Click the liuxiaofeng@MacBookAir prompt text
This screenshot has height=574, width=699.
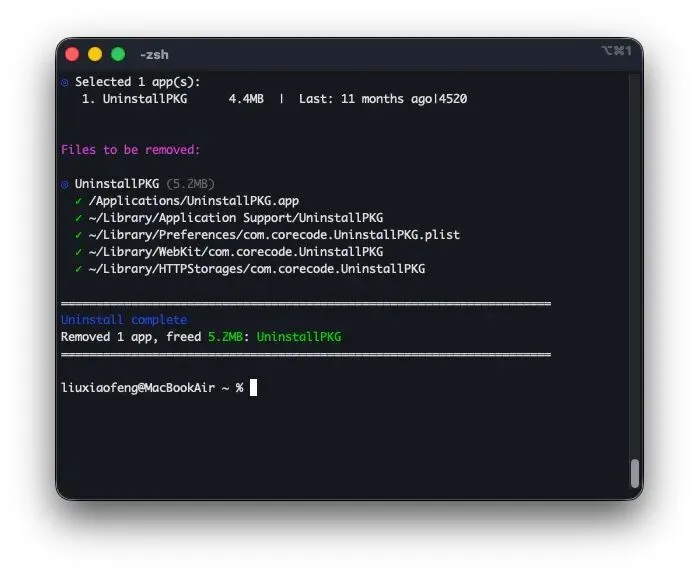(x=138, y=388)
